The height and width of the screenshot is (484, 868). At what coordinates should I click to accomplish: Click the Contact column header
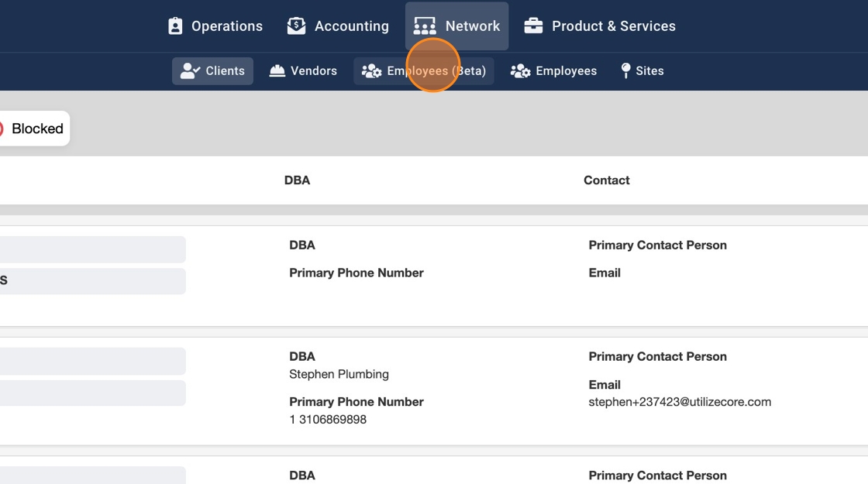606,180
